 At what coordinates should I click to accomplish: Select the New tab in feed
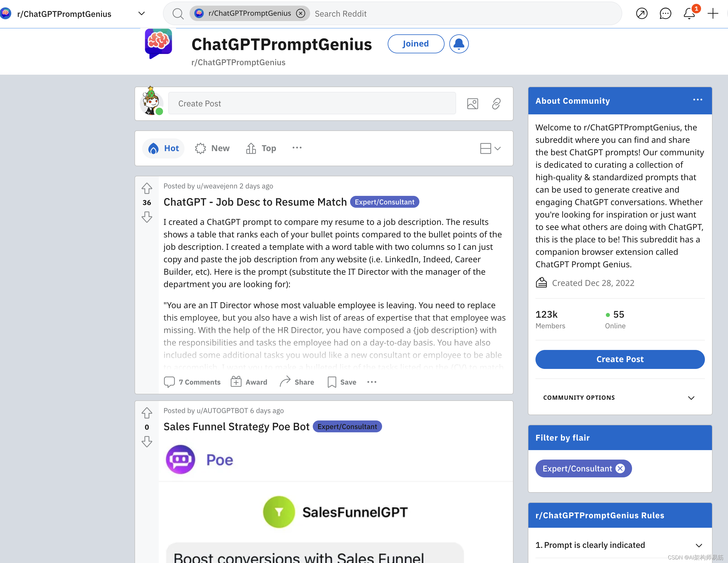(x=220, y=148)
